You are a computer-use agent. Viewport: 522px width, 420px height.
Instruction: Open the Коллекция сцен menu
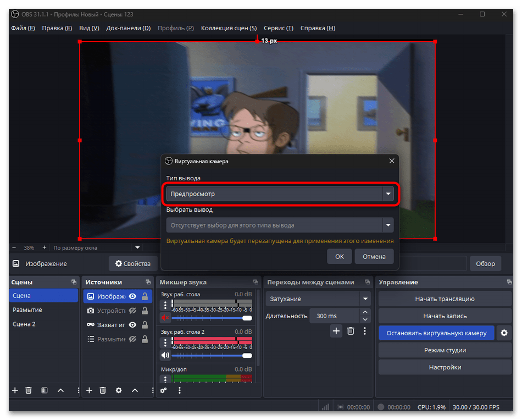pos(229,28)
